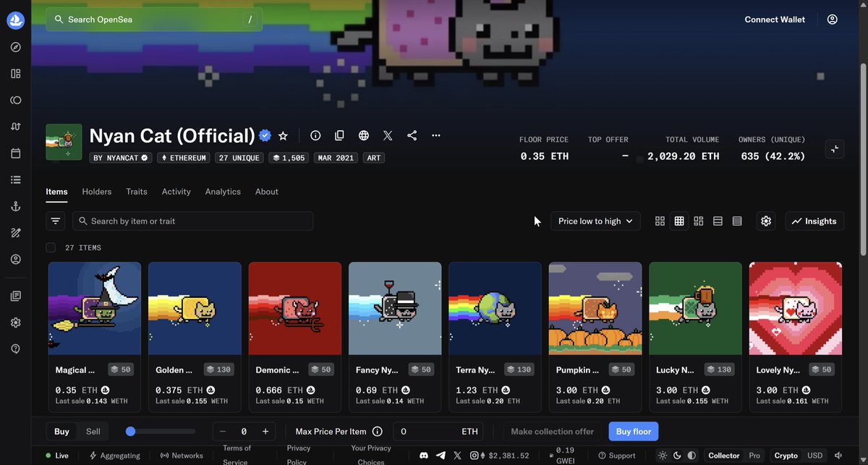Open the collection X (Twitter) profile
The image size is (868, 465).
[388, 135]
